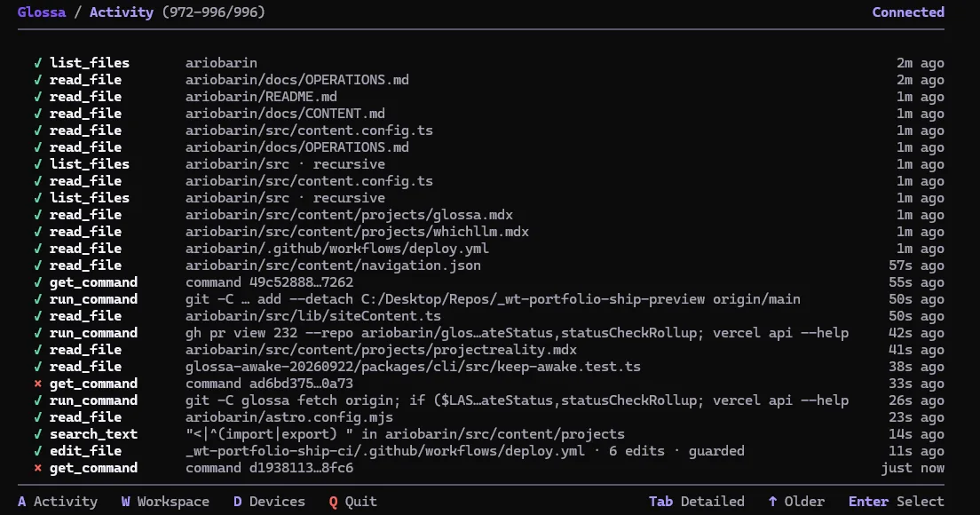The image size is (980, 515).
Task: Select the ariobarin/docs/CONTENT.md entry
Action: pos(489,114)
